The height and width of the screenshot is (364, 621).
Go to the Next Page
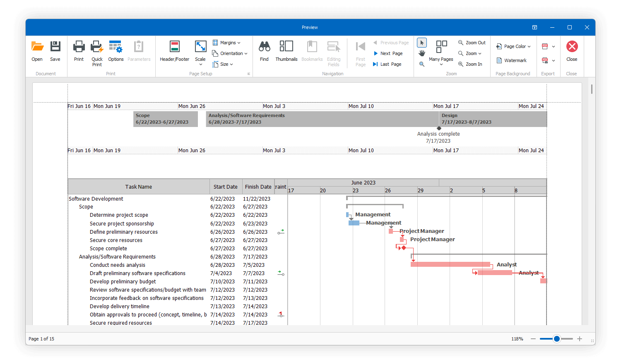(388, 53)
